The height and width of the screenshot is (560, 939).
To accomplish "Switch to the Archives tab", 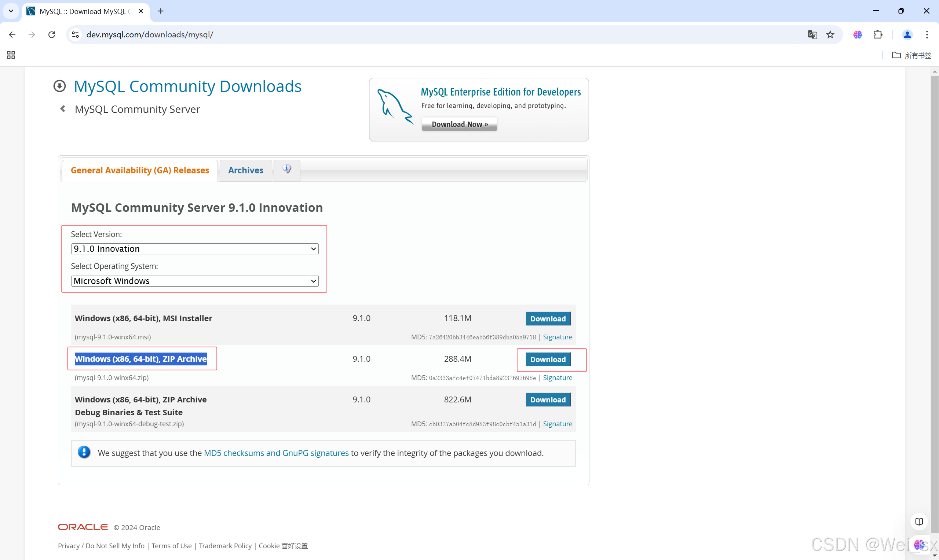I will (x=245, y=170).
